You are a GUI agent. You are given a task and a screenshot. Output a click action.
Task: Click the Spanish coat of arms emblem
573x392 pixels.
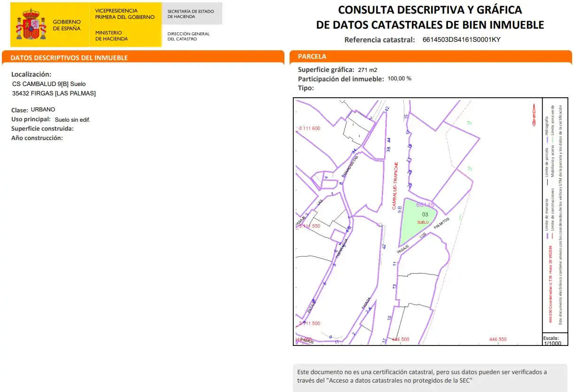click(x=31, y=24)
